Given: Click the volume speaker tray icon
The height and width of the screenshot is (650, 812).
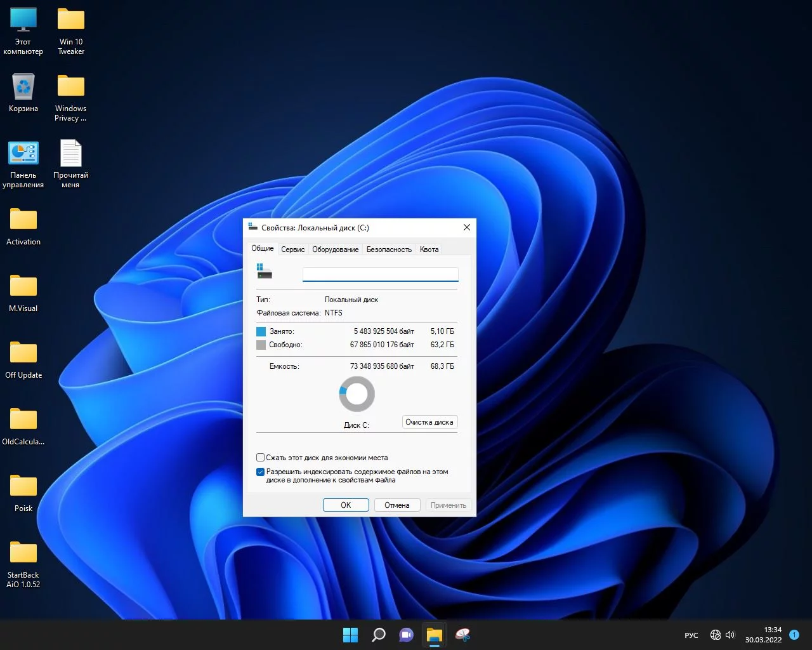Looking at the screenshot, I should [730, 635].
